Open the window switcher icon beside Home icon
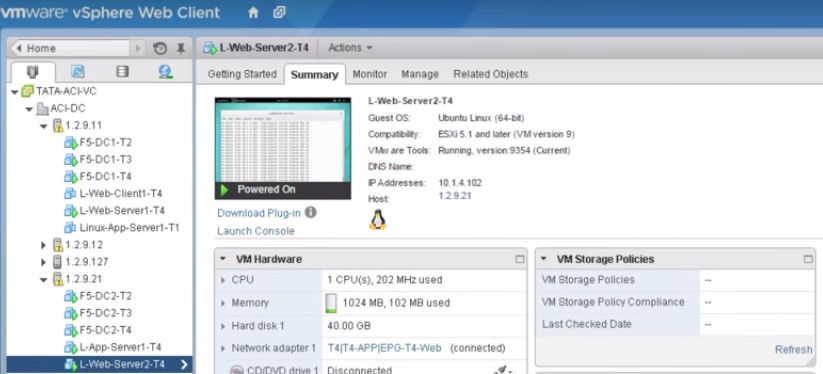The height and width of the screenshot is (374, 823). (x=279, y=13)
